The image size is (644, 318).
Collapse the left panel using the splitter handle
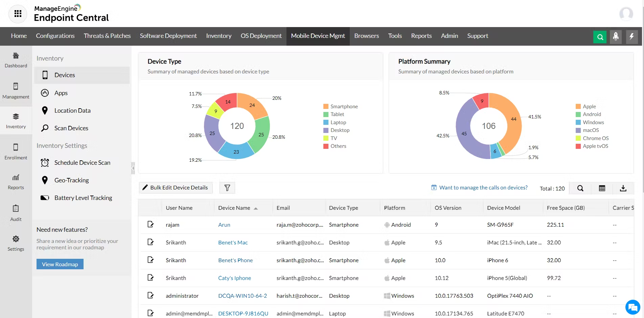coord(133,168)
